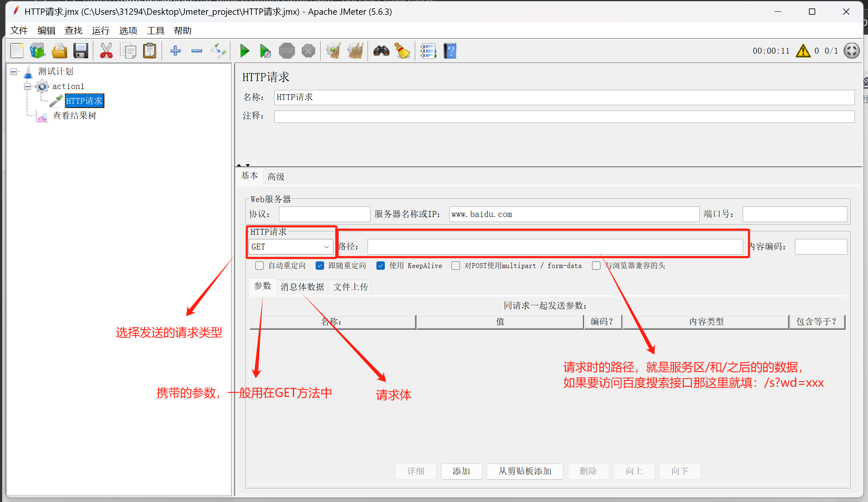Enable the 自动重定向 checkbox
Image resolution: width=868 pixels, height=502 pixels.
point(260,266)
